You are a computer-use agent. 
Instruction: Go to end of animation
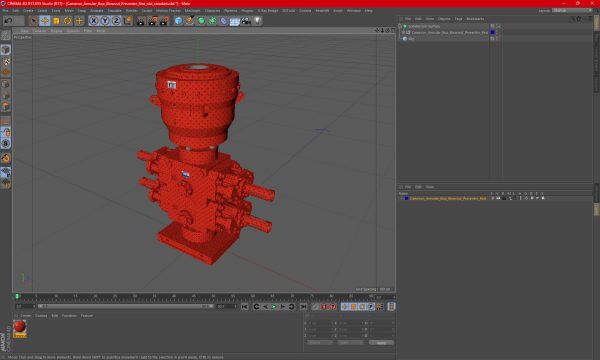[303, 307]
